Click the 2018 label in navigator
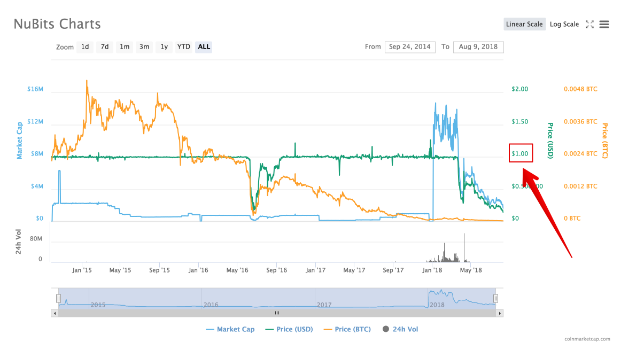Screen dimensions: 644x350 [x=437, y=305]
